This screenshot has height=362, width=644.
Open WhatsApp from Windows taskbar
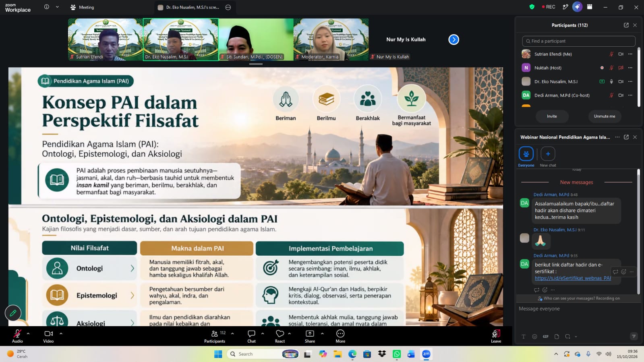(397, 354)
